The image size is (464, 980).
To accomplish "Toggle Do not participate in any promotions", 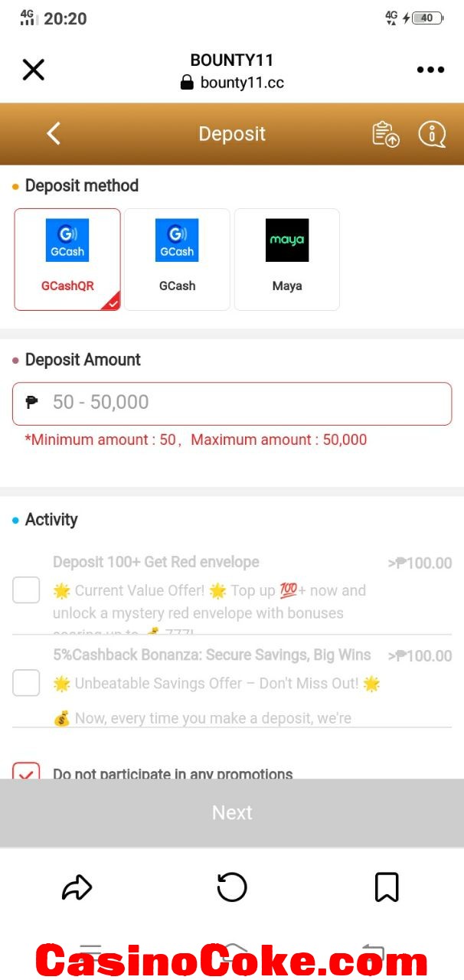I will click(26, 769).
